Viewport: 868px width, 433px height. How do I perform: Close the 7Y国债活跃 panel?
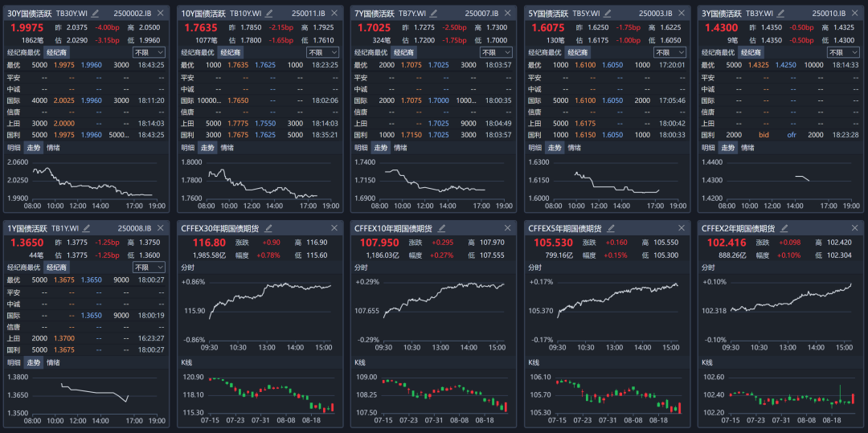[x=508, y=13]
